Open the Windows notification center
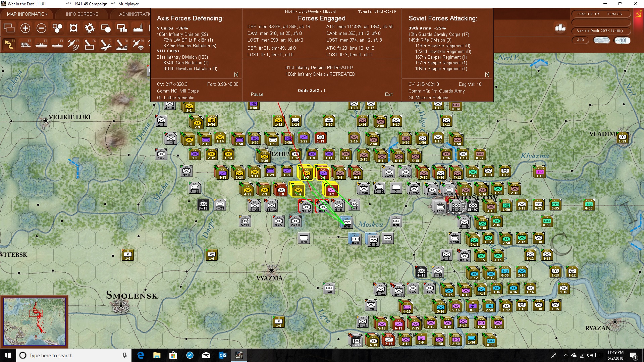The width and height of the screenshot is (644, 362). point(634,355)
